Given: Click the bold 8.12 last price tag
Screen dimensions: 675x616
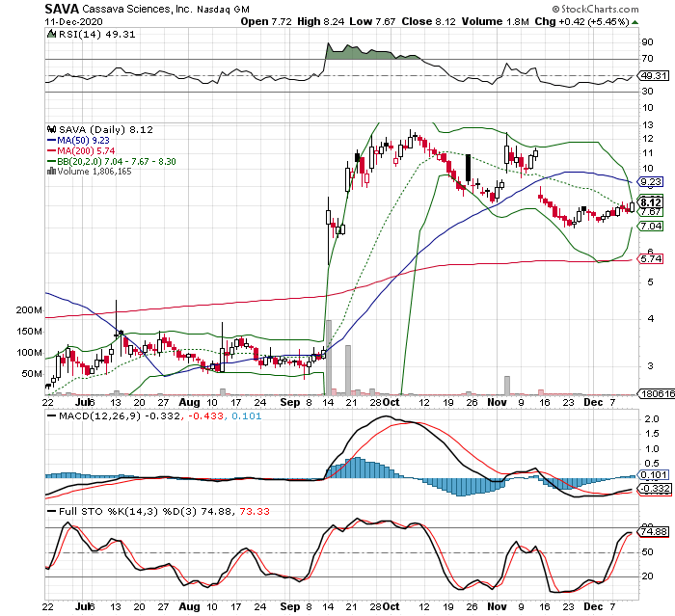Looking at the screenshot, I should tap(650, 202).
